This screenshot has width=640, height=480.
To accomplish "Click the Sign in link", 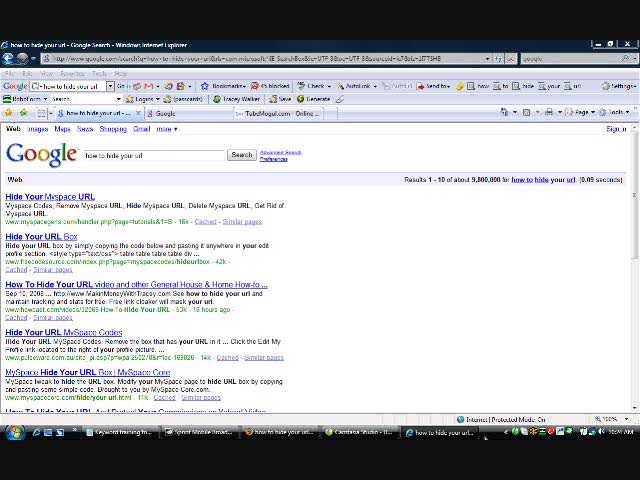I will pyautogui.click(x=616, y=129).
